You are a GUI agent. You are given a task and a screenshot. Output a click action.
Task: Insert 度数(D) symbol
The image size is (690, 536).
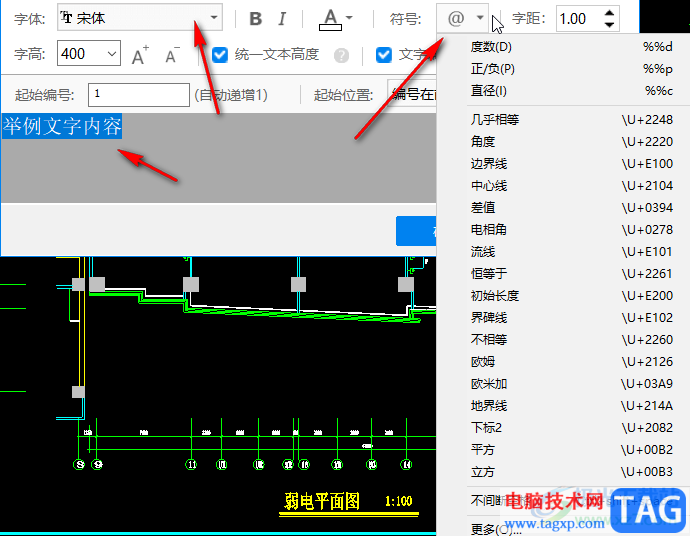pyautogui.click(x=571, y=47)
